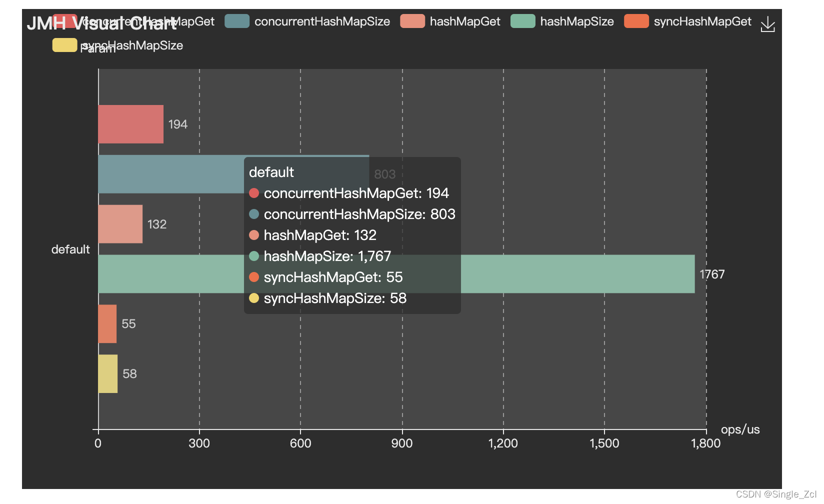Click the hashMapGet bar labeled 132

(120, 224)
